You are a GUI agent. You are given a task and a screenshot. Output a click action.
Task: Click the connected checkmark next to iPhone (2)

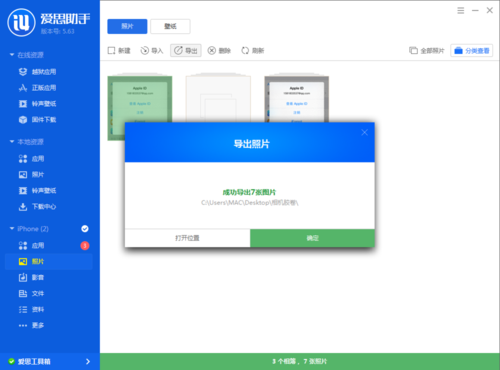click(85, 229)
